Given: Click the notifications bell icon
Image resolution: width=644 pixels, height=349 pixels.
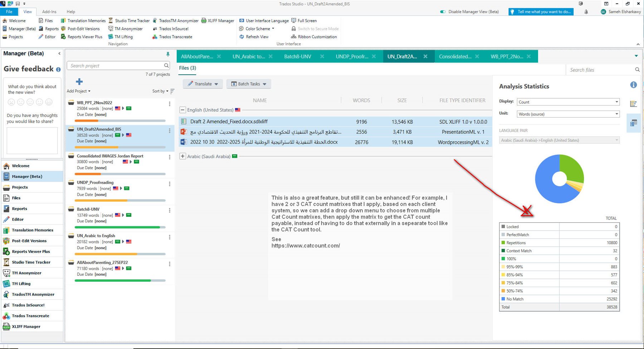Looking at the screenshot, I should tap(586, 12).
